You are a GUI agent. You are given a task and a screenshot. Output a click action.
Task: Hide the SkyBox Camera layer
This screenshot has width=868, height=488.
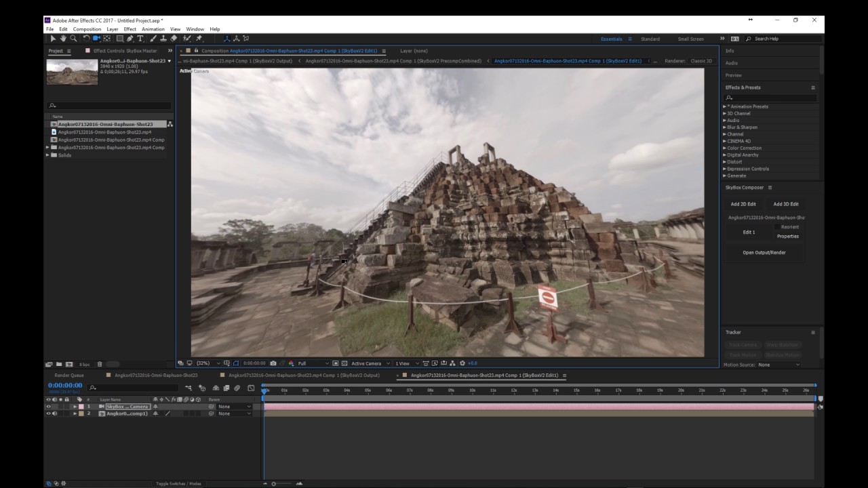pyautogui.click(x=48, y=407)
